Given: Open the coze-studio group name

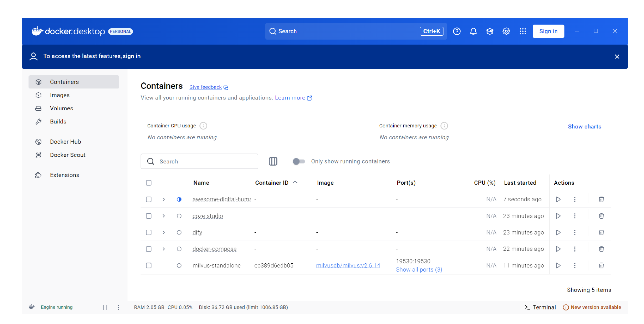Looking at the screenshot, I should 208,216.
